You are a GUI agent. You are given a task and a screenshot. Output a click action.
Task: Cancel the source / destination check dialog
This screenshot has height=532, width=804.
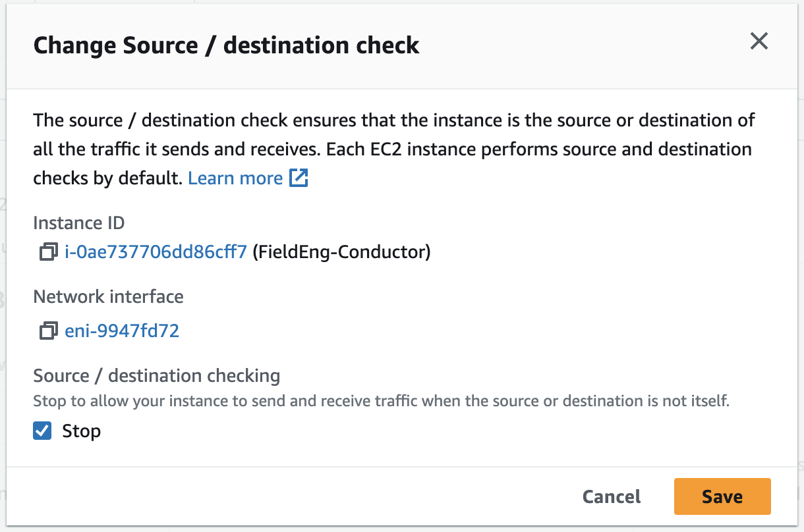coord(612,496)
